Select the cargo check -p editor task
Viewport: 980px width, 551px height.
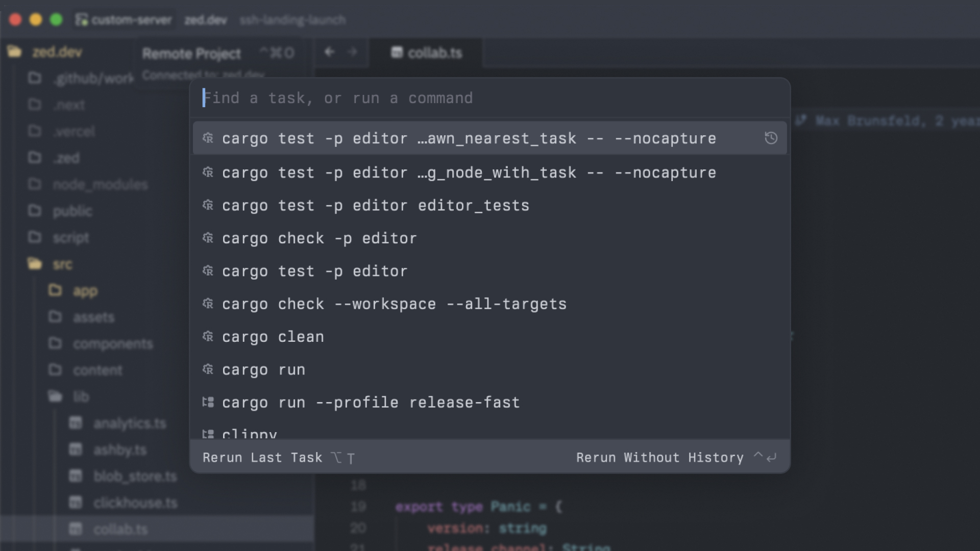click(x=318, y=238)
